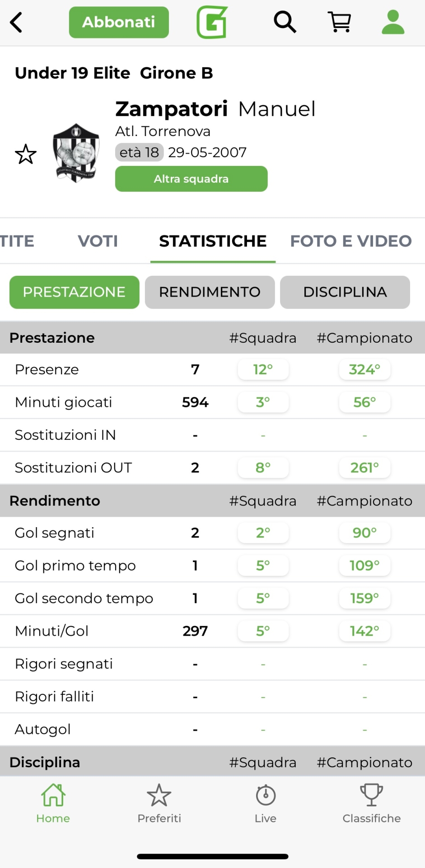Open search with magnifying glass icon
425x868 pixels.
click(x=285, y=22)
